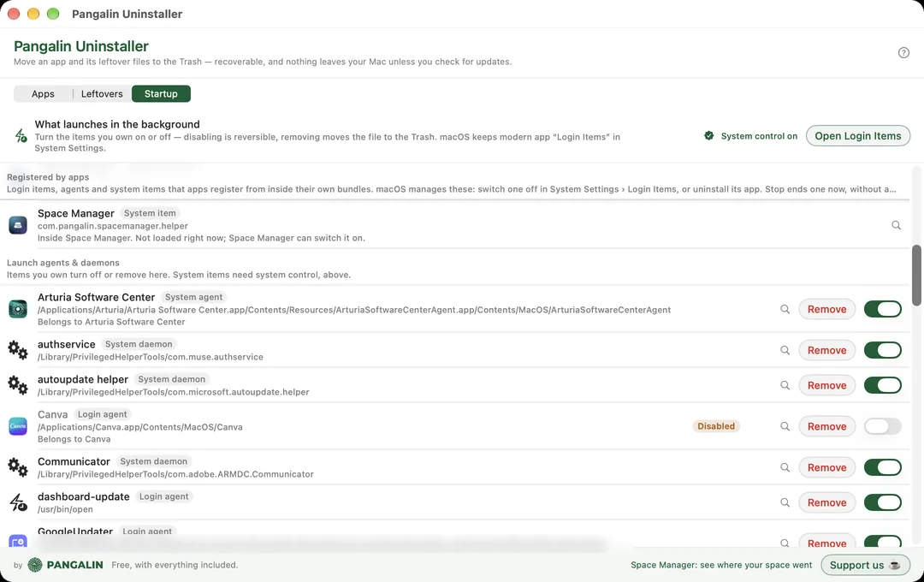
Task: Click the Canva app icon
Action: click(x=18, y=426)
